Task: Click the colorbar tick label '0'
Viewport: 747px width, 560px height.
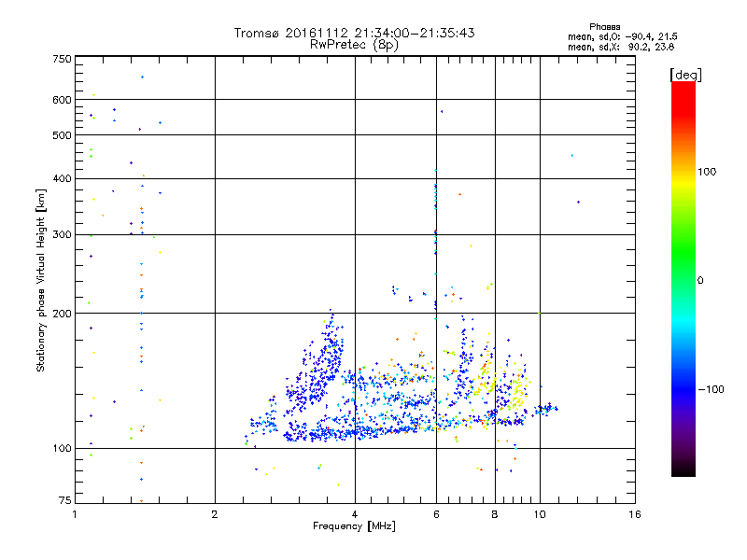Action: click(700, 281)
